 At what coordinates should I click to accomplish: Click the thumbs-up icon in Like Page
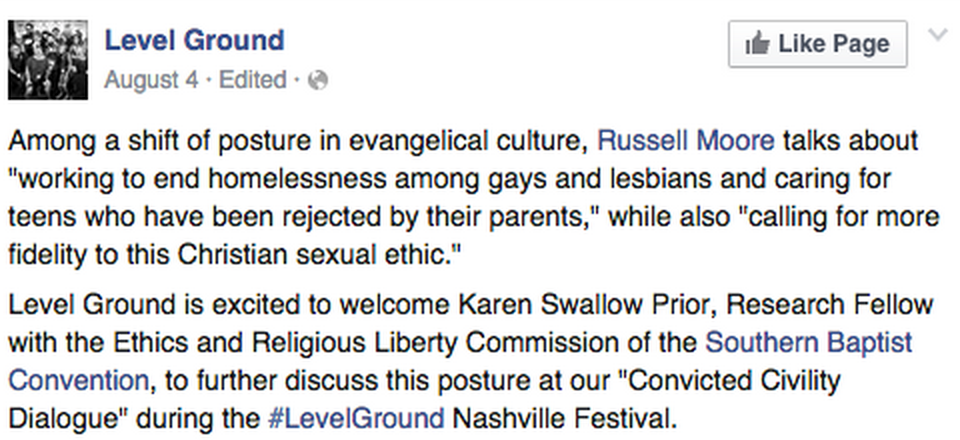(757, 43)
